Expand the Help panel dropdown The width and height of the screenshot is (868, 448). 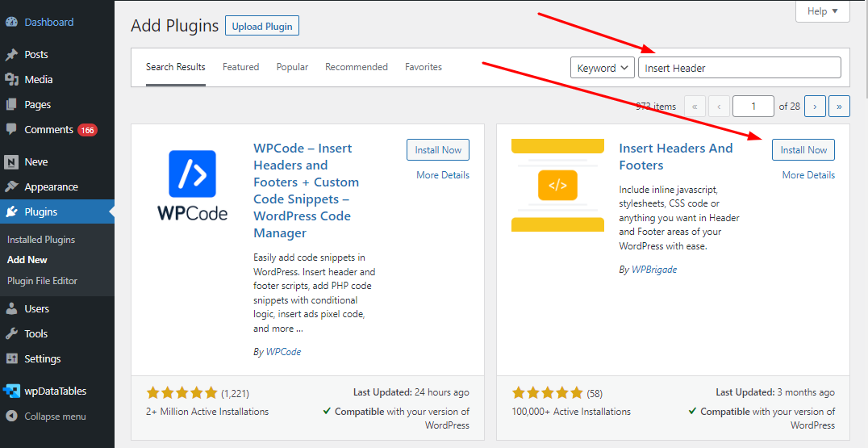coord(822,11)
